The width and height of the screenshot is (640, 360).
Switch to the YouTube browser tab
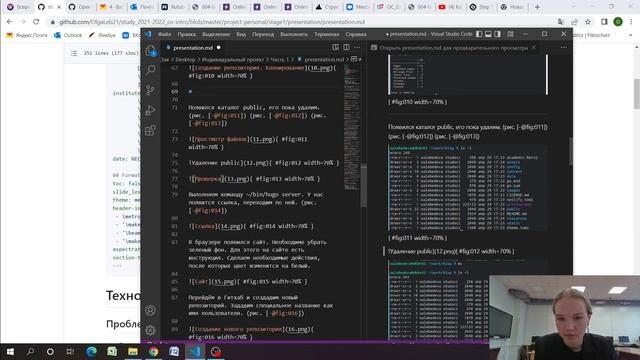(x=451, y=7)
